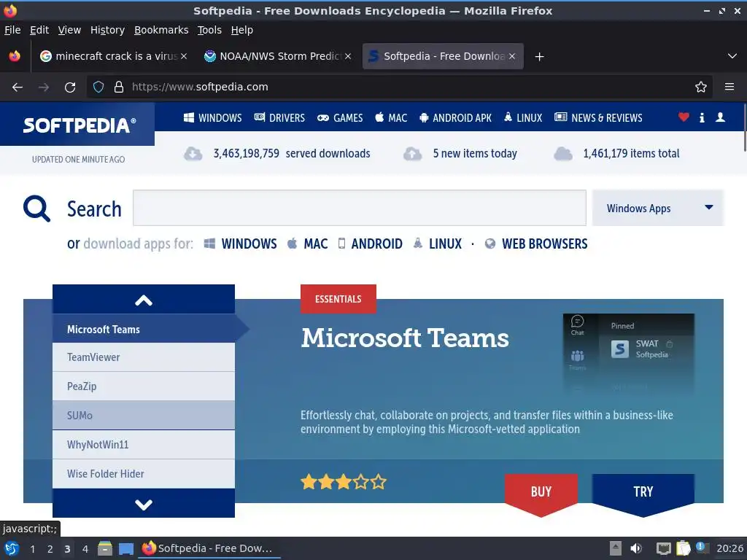The height and width of the screenshot is (560, 747).
Task: Bookmark this page with the star icon
Action: [701, 87]
